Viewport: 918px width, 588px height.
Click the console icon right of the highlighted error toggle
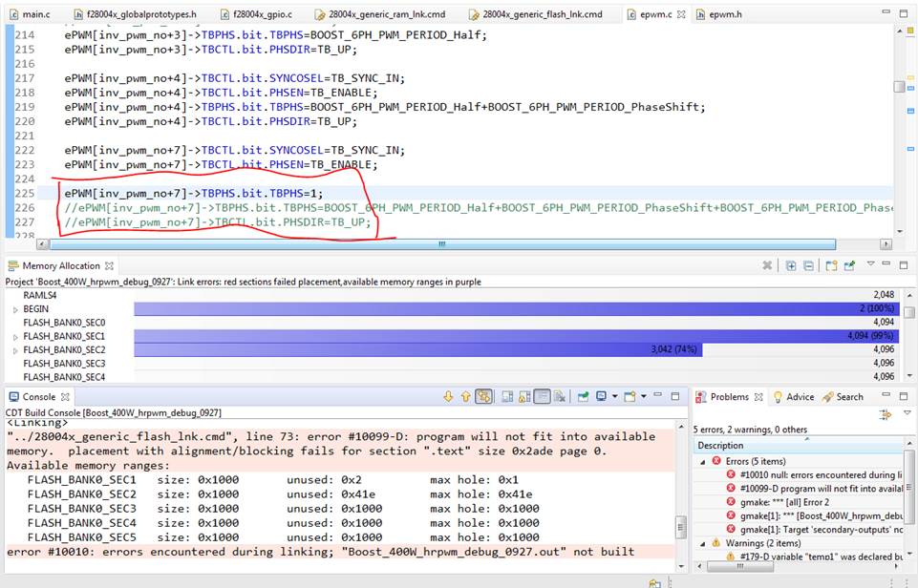pos(507,397)
